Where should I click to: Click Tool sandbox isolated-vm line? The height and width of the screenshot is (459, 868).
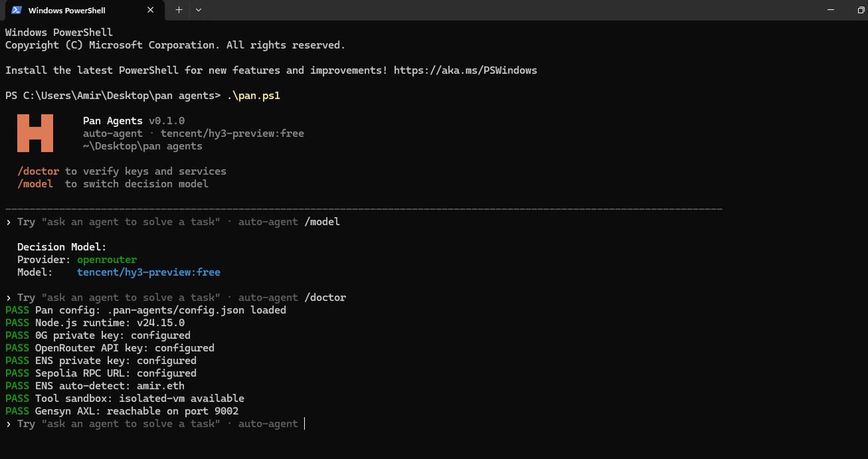tap(125, 399)
